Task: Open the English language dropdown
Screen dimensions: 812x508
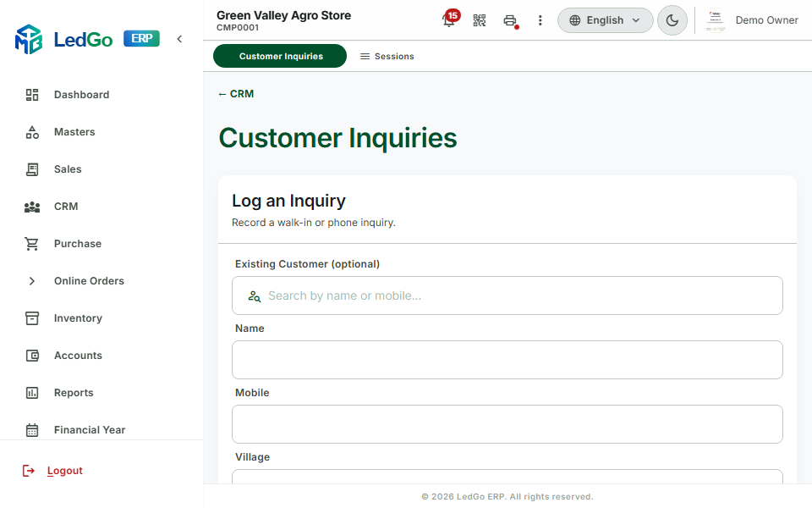Action: (605, 20)
